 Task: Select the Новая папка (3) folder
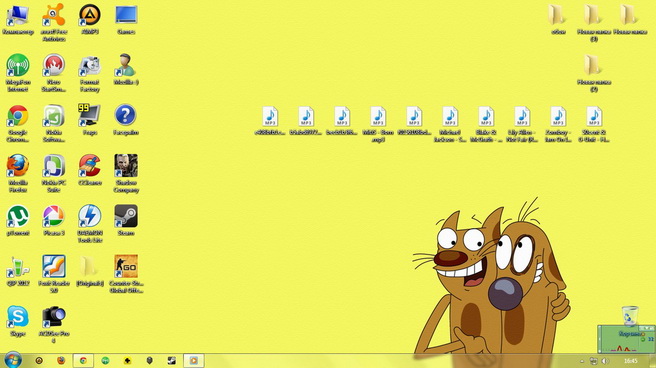point(594,23)
